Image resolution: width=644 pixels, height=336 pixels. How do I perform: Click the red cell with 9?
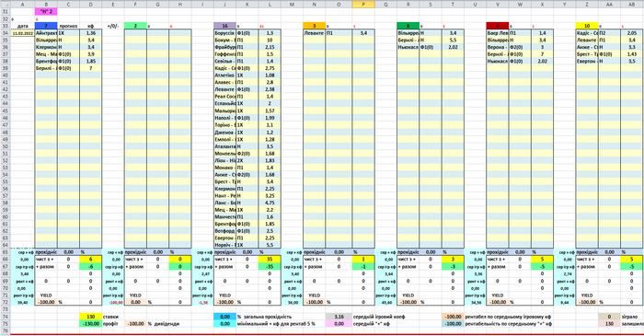pyautogui.click(x=498, y=26)
